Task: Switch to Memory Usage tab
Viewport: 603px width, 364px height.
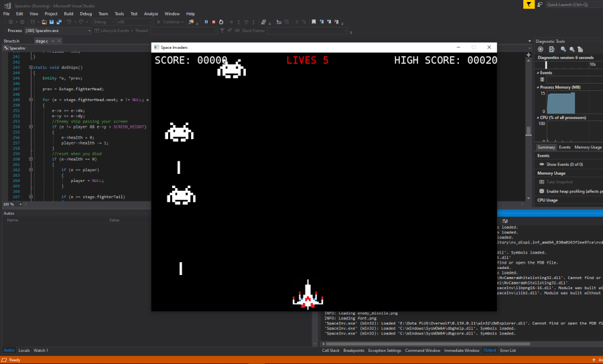Action: (588, 147)
